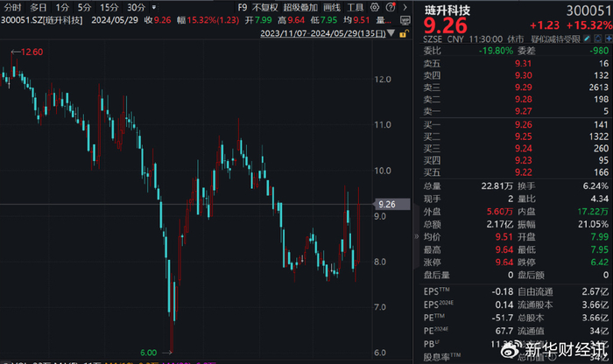Open the help question-mark icon

[x=391, y=7]
